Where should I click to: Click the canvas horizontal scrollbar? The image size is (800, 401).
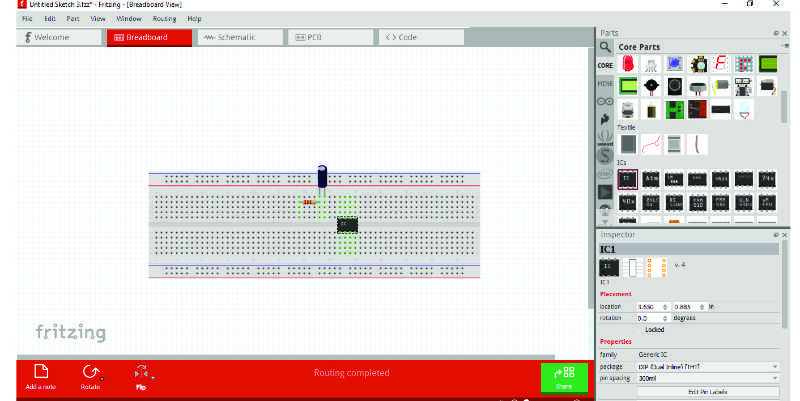click(286, 357)
